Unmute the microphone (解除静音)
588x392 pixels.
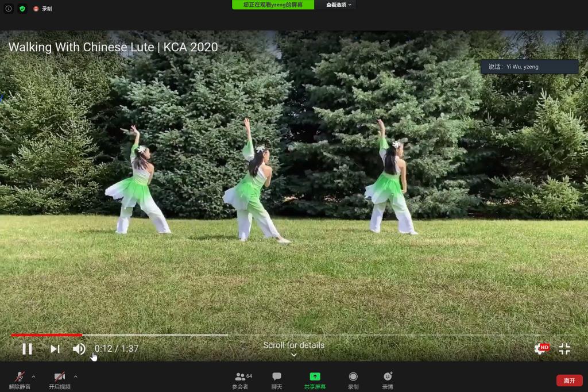click(20, 379)
